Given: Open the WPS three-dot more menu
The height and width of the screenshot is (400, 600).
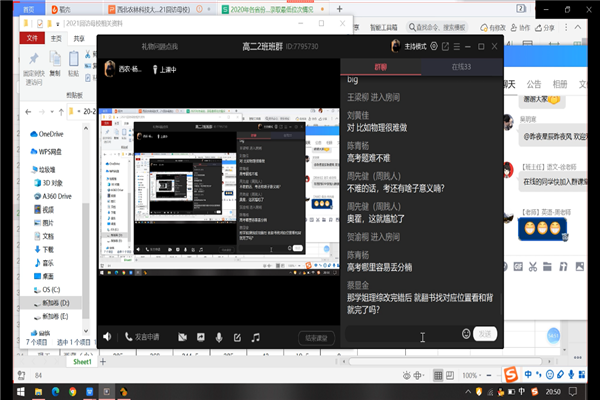Looking at the screenshot, I should tap(566, 27).
